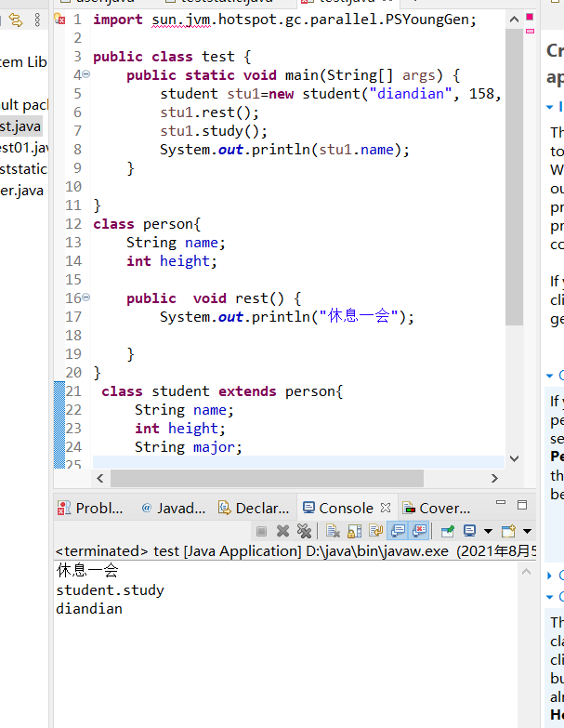564x728 pixels.
Task: Open dropdown next to Display Selected Console
Action: (488, 531)
